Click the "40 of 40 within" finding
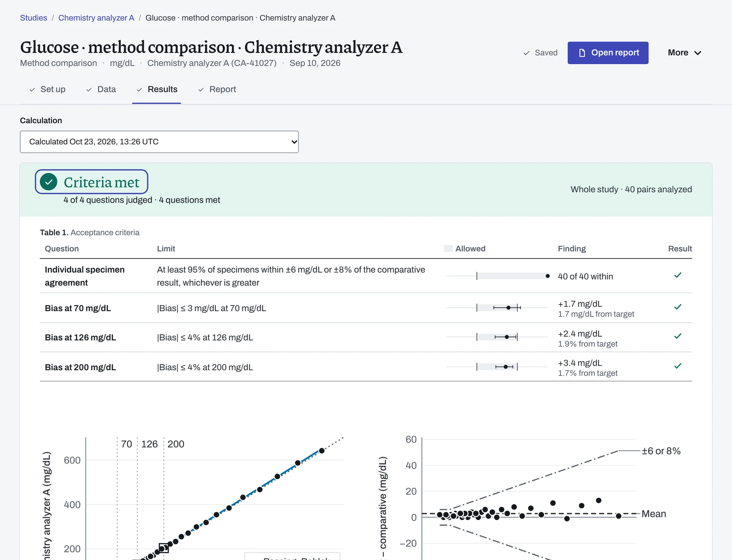 click(585, 276)
